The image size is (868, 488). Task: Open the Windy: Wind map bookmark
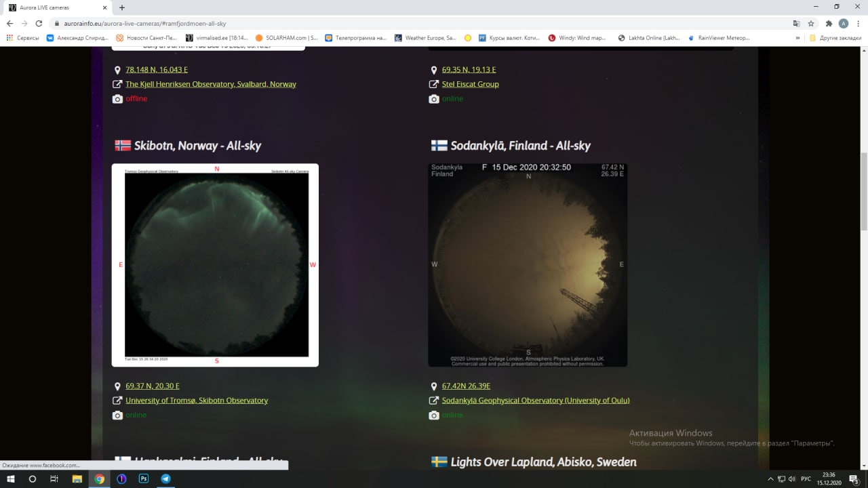click(578, 38)
